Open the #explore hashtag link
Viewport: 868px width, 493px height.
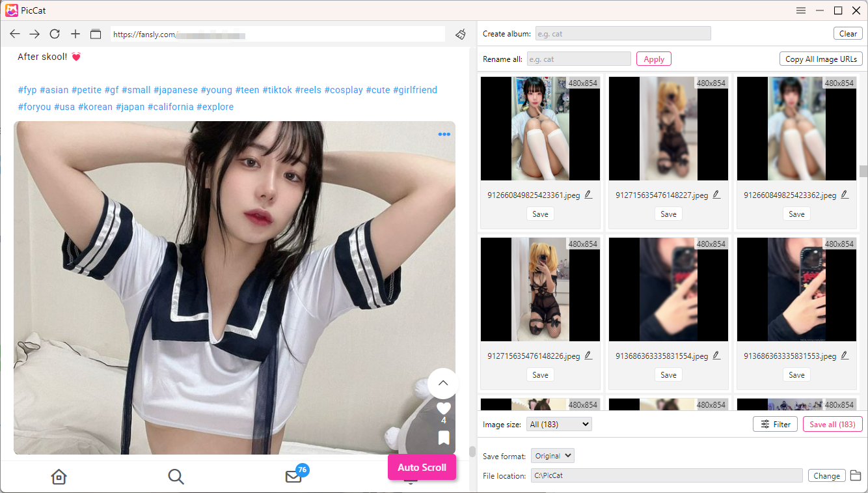coord(215,107)
